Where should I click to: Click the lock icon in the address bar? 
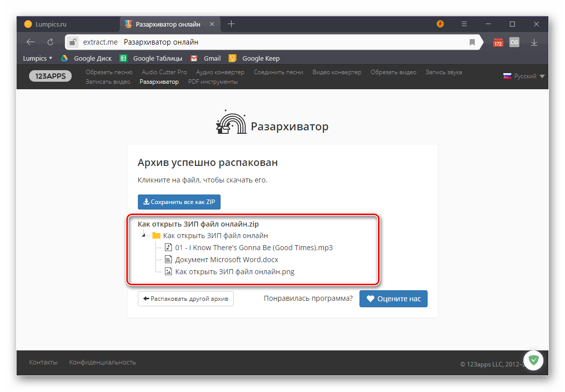(73, 42)
